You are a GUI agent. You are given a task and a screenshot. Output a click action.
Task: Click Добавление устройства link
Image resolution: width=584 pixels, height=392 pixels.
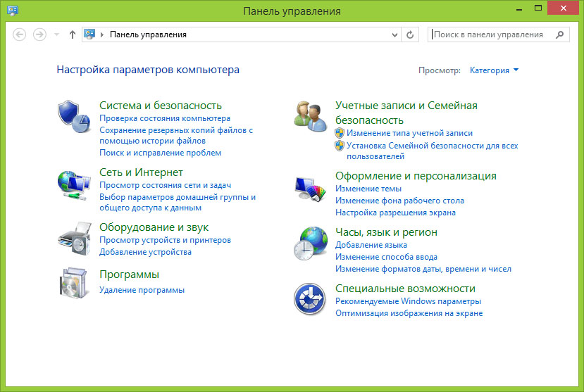(145, 252)
